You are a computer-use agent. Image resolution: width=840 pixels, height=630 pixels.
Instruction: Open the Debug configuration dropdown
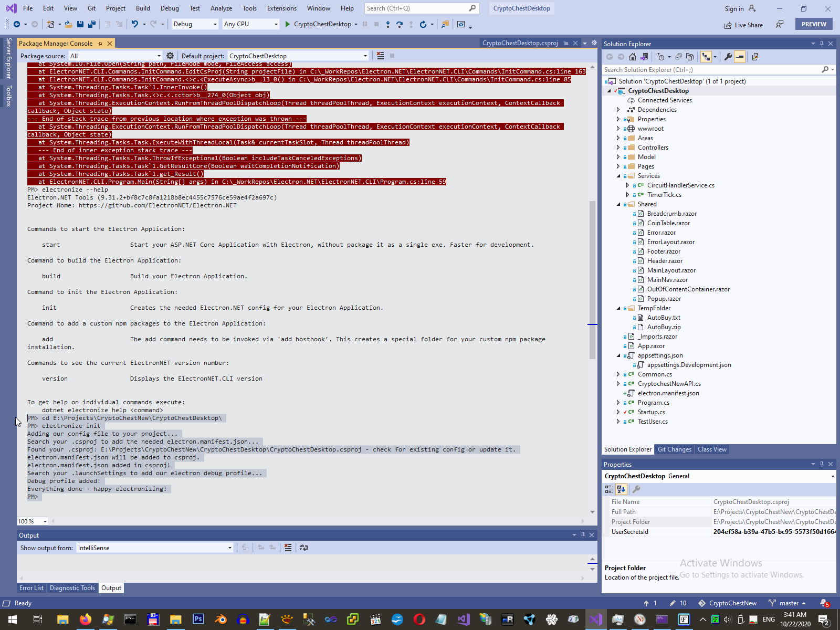[x=195, y=24]
